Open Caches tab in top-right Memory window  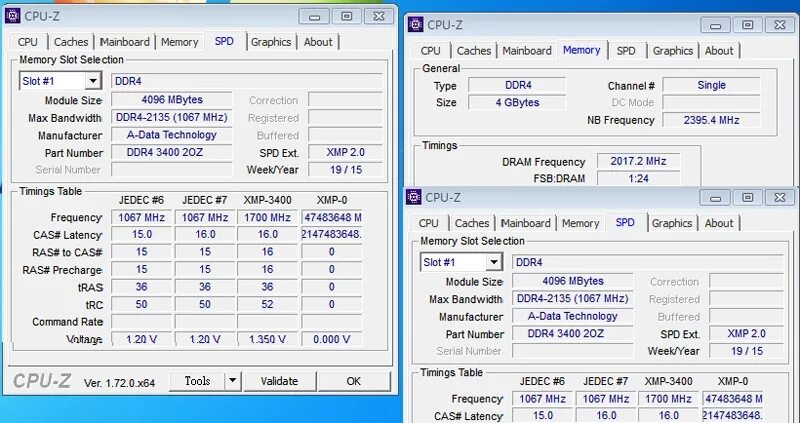(474, 51)
